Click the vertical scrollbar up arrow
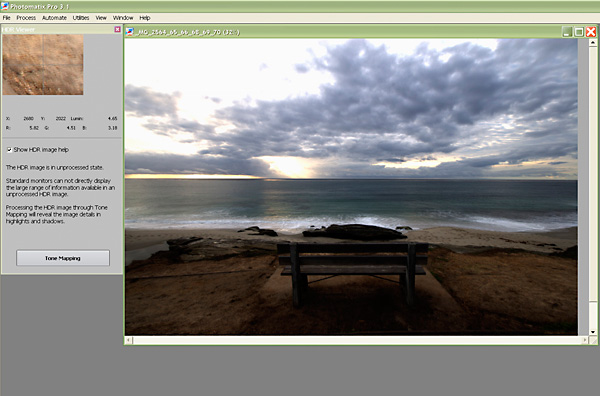The height and width of the screenshot is (396, 600). (593, 42)
